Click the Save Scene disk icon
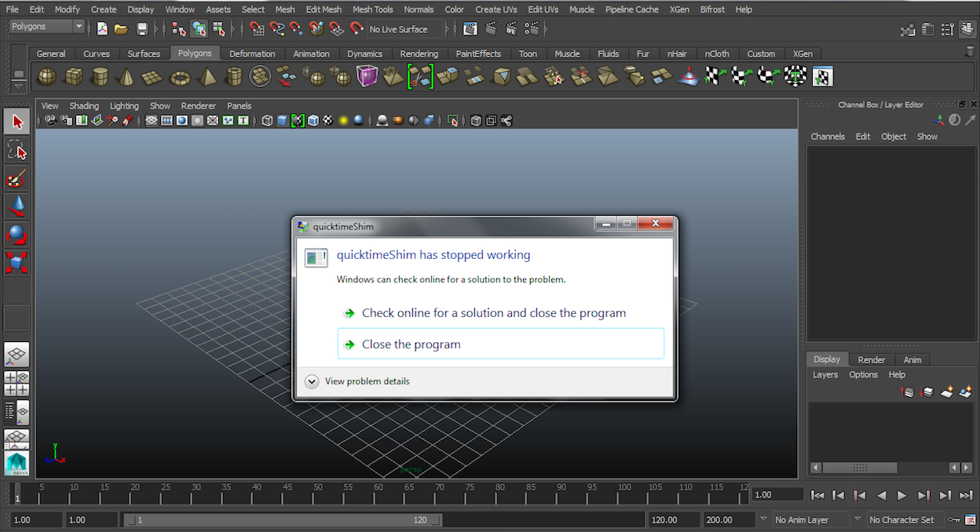This screenshot has width=980, height=532. pyautogui.click(x=142, y=29)
